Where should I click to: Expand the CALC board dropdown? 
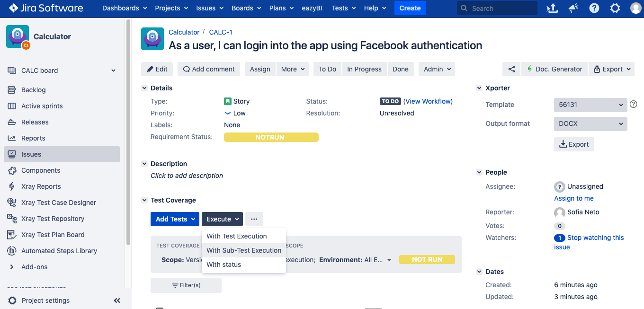[x=113, y=71]
